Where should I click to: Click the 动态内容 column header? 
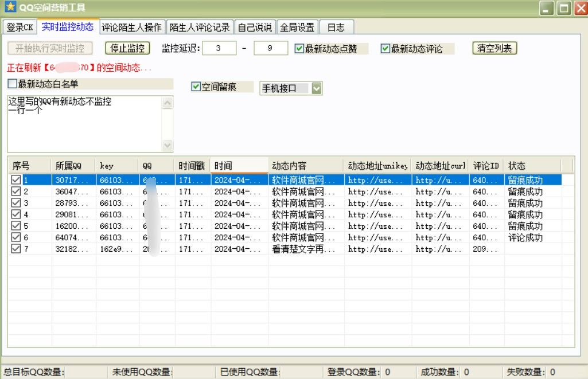pyautogui.click(x=306, y=165)
